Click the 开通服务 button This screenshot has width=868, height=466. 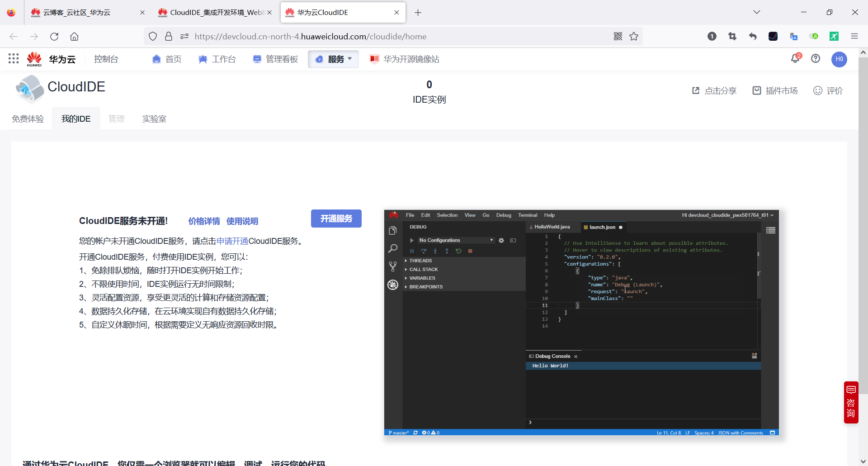pos(336,219)
